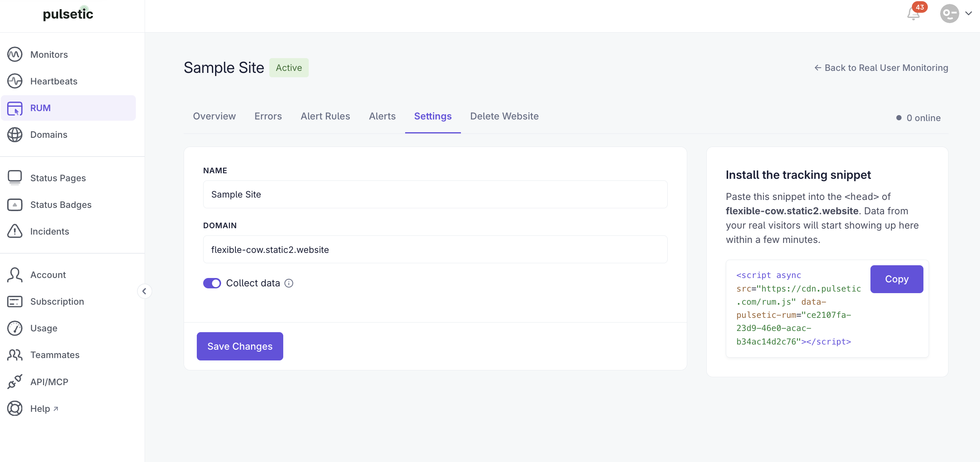Click the Usage gauge icon

[15, 328]
